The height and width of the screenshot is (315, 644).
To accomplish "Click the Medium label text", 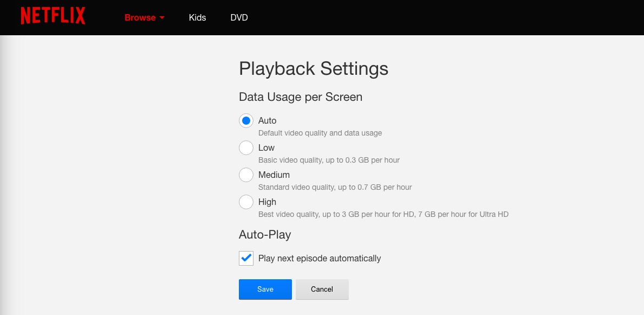I will 274,175.
